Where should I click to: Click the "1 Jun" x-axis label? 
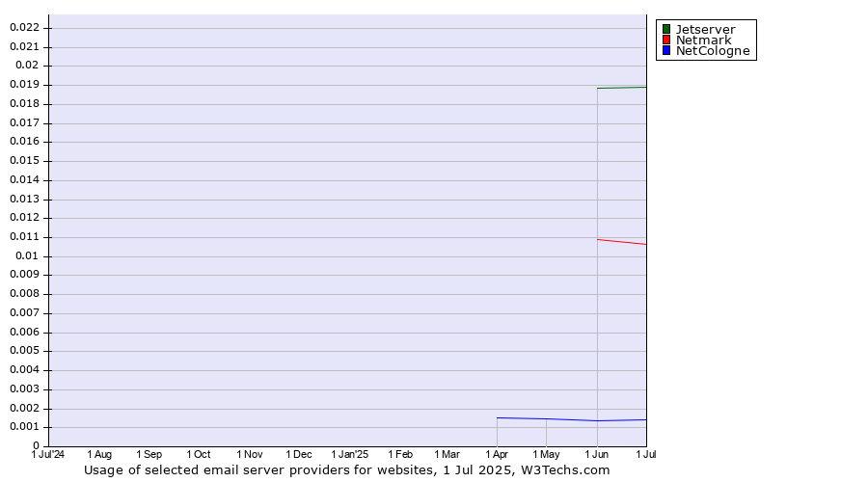pos(596,454)
